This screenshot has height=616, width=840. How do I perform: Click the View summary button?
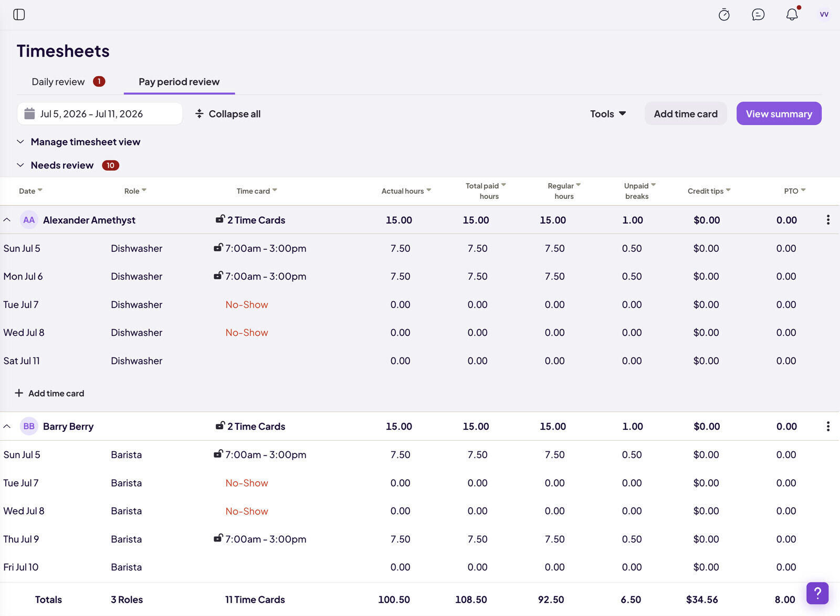[779, 114]
